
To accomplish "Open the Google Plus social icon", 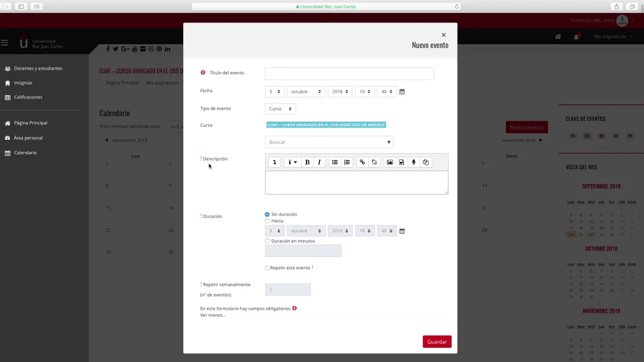I will 125,49.
